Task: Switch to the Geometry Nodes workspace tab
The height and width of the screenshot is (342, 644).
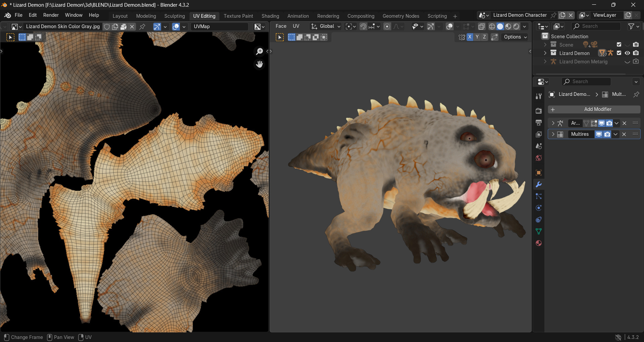Action: (401, 16)
